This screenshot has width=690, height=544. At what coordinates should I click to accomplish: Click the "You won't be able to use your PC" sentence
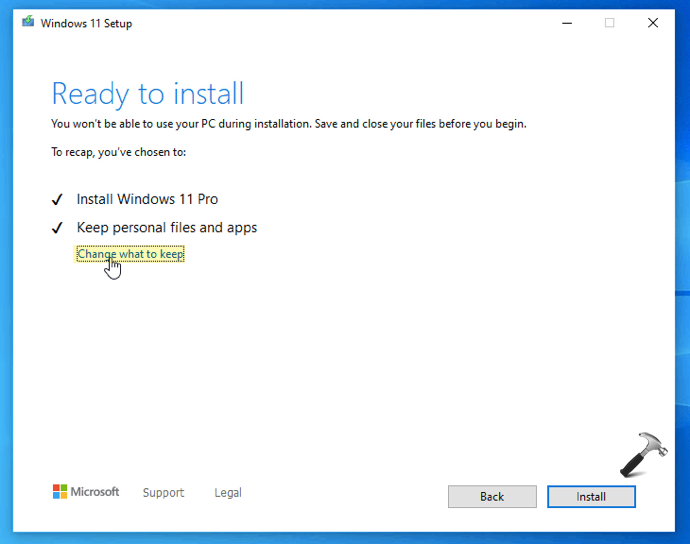click(289, 124)
